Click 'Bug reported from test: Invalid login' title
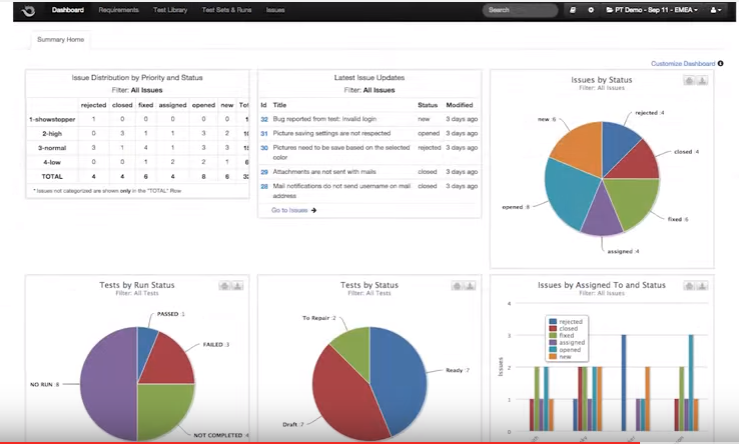The width and height of the screenshot is (739, 444). 325,119
